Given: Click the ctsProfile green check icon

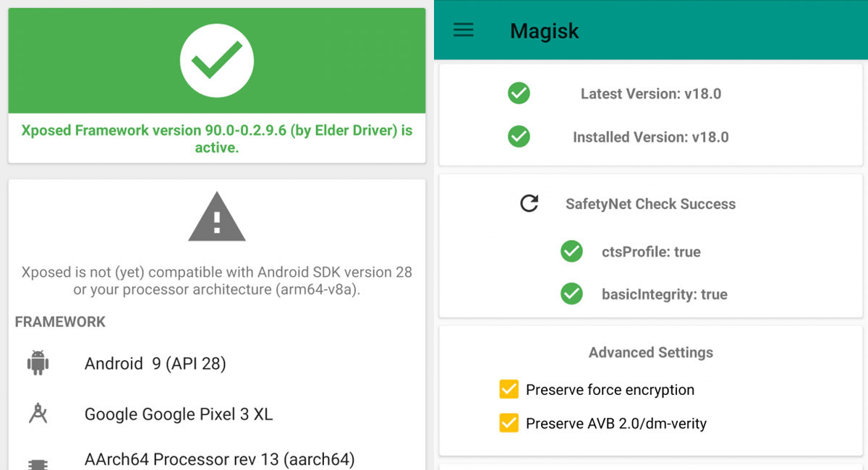Looking at the screenshot, I should coord(571,252).
